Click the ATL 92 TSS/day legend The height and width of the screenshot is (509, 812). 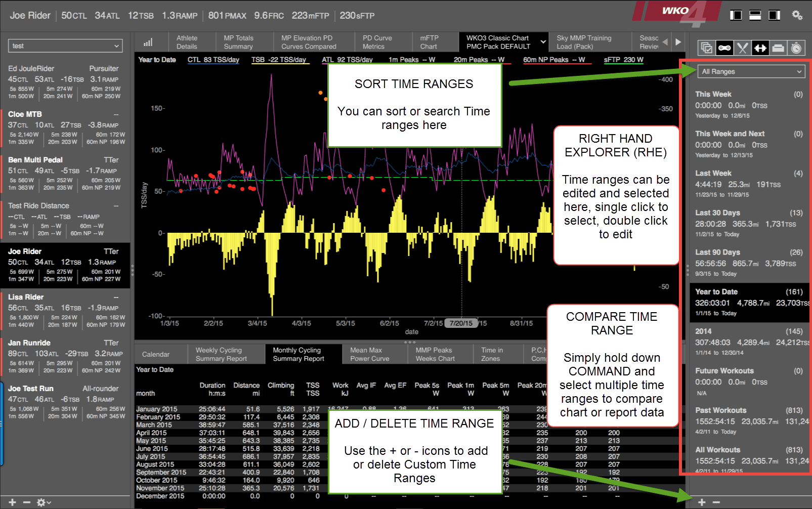click(x=347, y=60)
